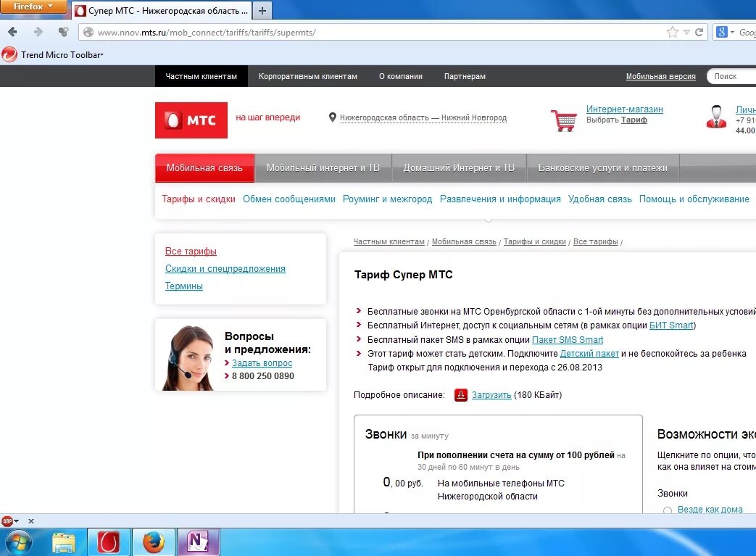Click breadcrumb Частным клиентам
The height and width of the screenshot is (556, 756).
click(x=389, y=241)
